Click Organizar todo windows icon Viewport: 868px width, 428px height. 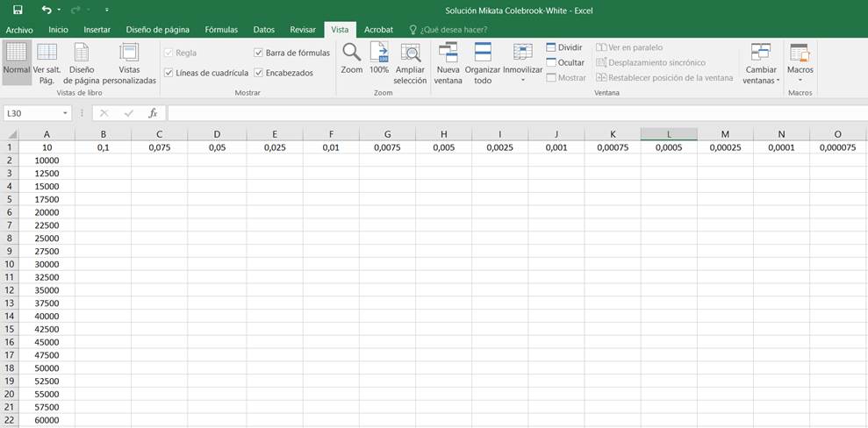[483, 53]
